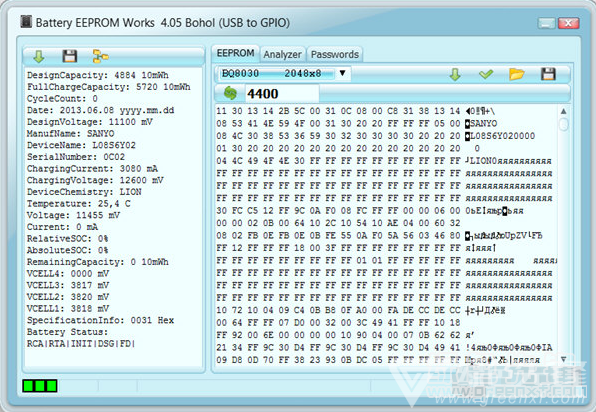Click the DesignCapacity line in battery info
The height and width of the screenshot is (412, 596).
click(98, 75)
